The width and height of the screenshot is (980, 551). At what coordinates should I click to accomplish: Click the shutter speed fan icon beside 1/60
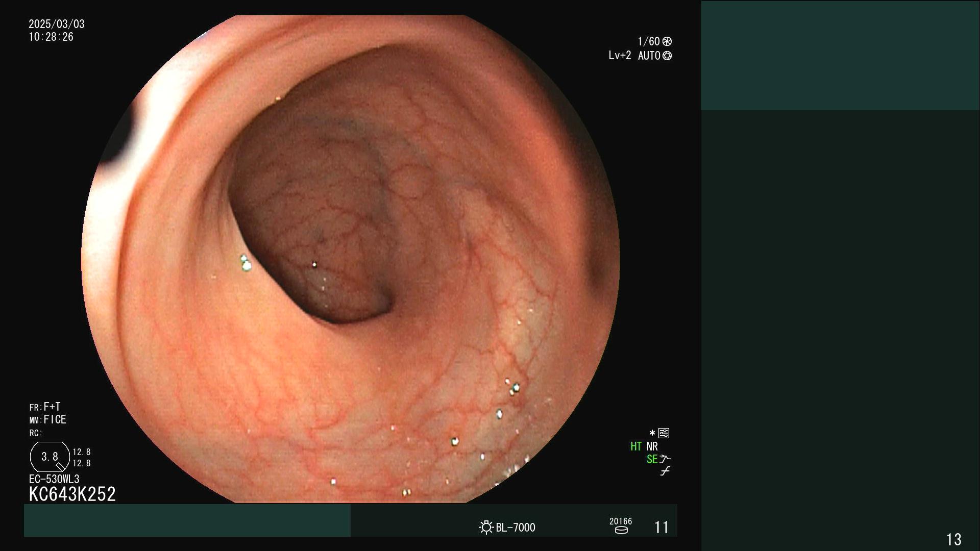click(x=667, y=41)
